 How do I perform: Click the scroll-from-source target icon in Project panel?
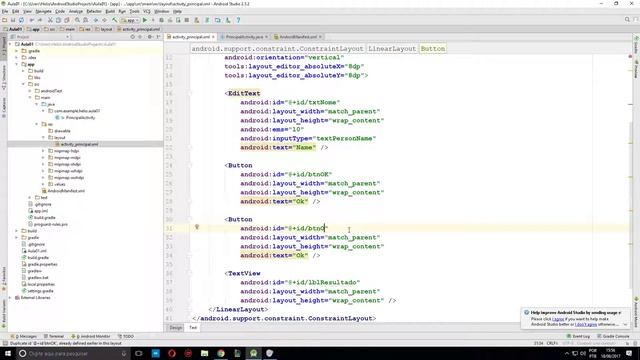132,37
